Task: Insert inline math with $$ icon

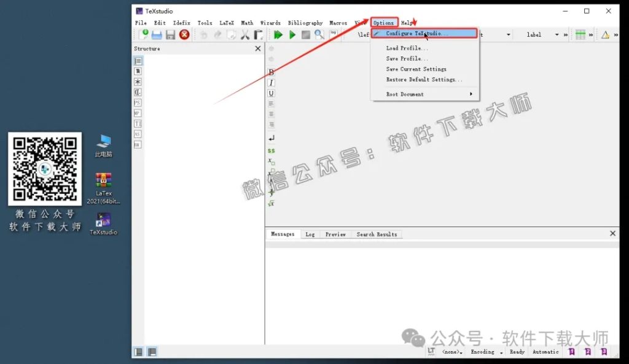Action: coord(272,150)
